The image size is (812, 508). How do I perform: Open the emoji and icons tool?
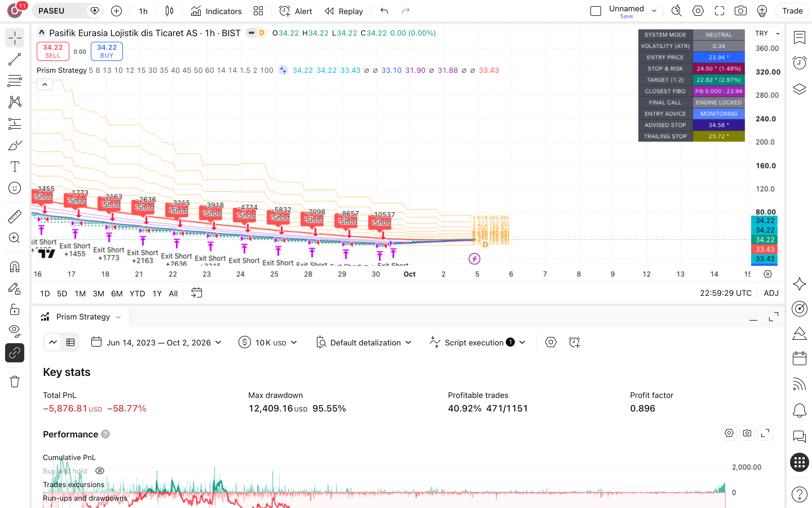[14, 188]
